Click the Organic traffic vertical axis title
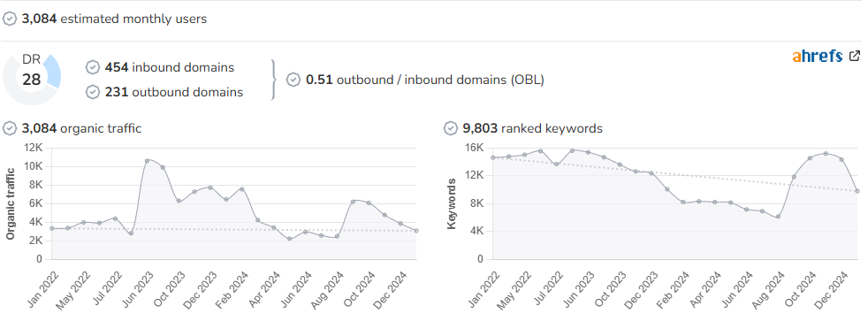The height and width of the screenshot is (321, 868). tap(11, 203)
